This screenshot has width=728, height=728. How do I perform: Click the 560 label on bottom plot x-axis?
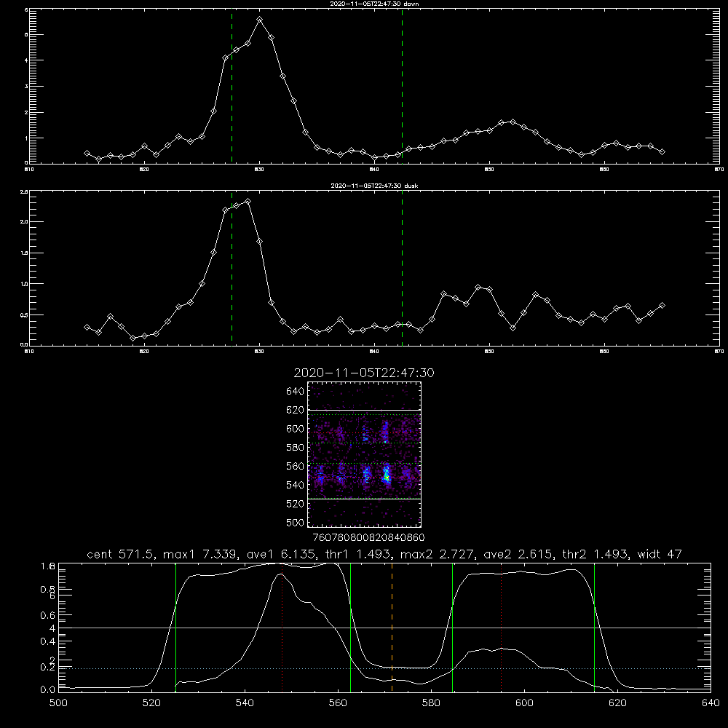coord(338,703)
